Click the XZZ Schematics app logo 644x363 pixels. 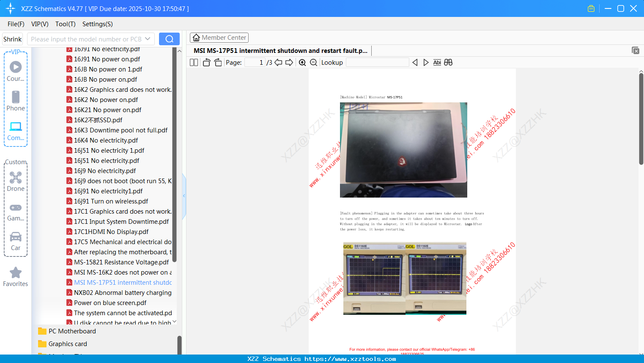[x=10, y=8]
